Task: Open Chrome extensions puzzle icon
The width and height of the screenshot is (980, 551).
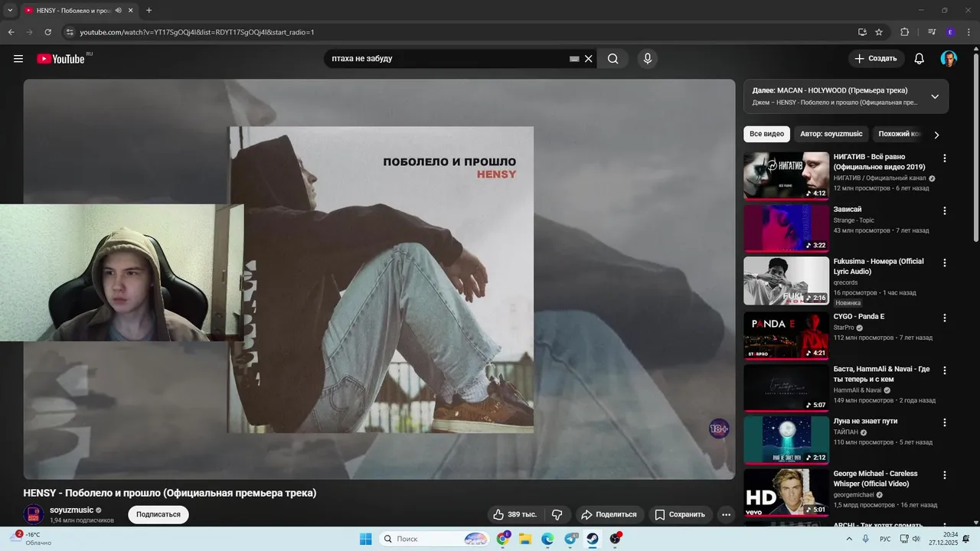Action: pos(905,32)
